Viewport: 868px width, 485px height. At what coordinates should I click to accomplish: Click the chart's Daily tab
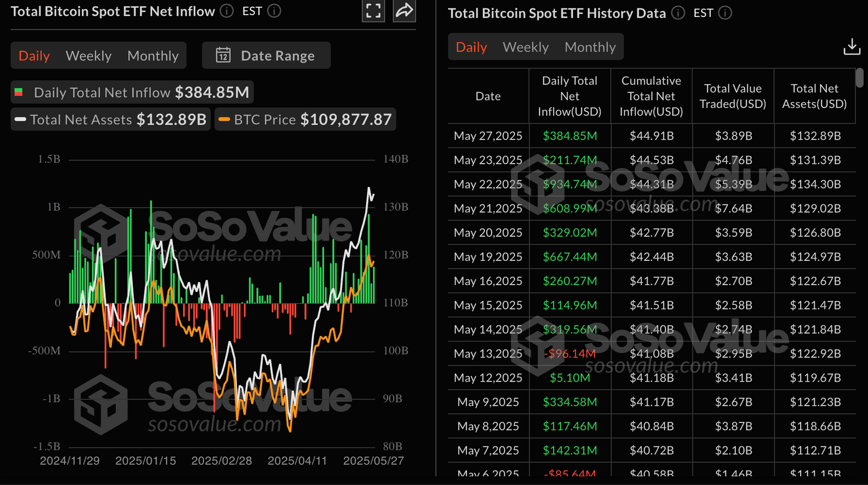[34, 56]
